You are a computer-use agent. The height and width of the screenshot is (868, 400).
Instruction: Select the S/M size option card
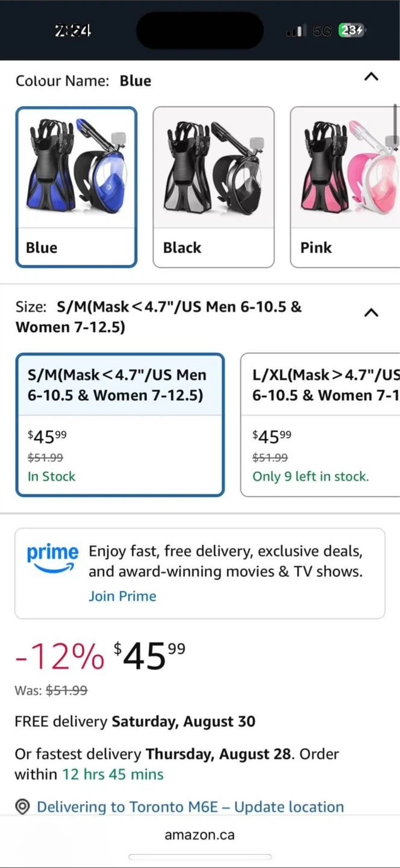click(120, 424)
